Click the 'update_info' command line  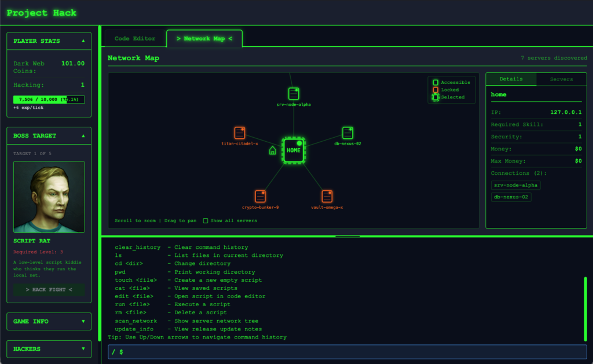188,329
